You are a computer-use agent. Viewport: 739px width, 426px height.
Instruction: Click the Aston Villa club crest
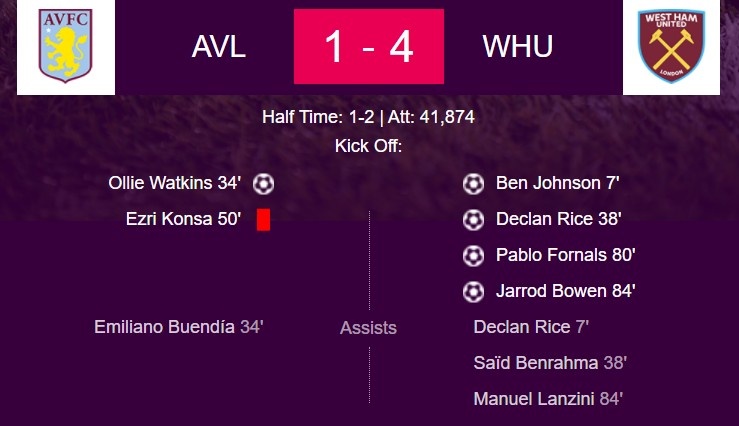(65, 46)
